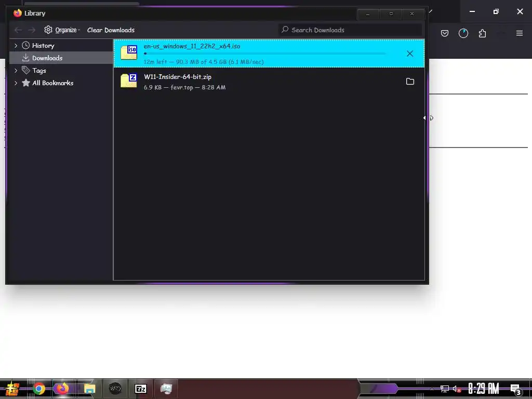Click the ISO file icon
This screenshot has width=532, height=399.
tap(129, 52)
